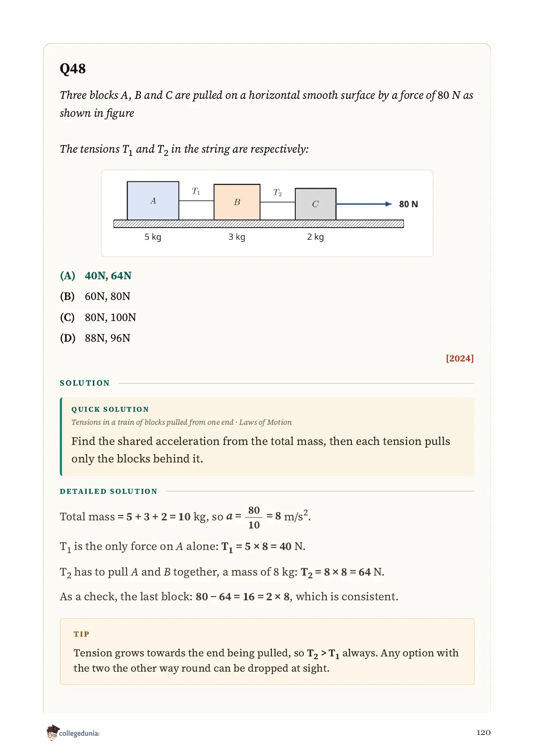This screenshot has width=534, height=756.
Task: Click the [2024] year tag
Action: tap(460, 358)
